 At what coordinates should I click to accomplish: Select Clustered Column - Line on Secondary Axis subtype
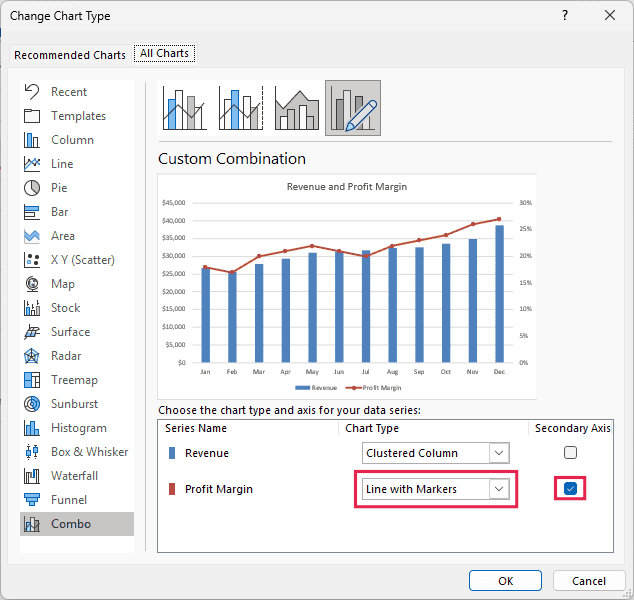pyautogui.click(x=241, y=108)
